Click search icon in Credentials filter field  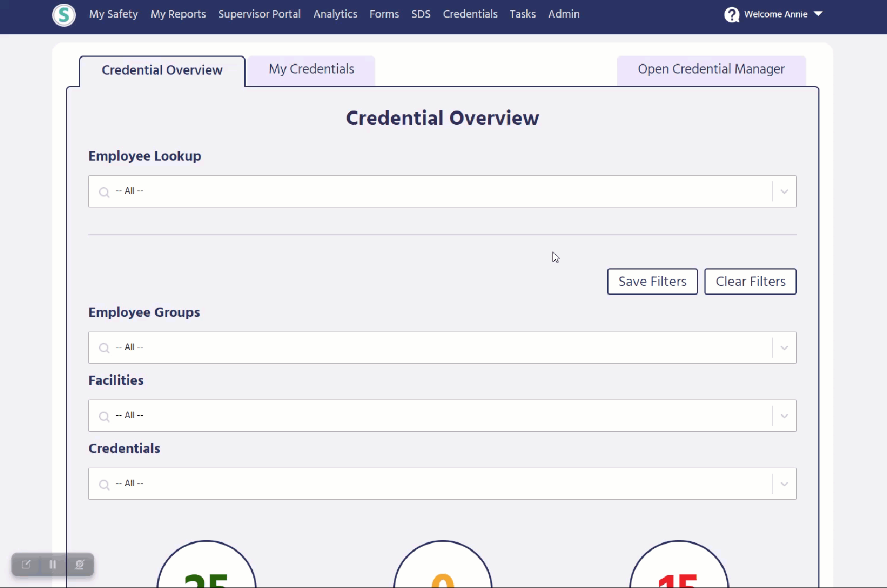104,484
